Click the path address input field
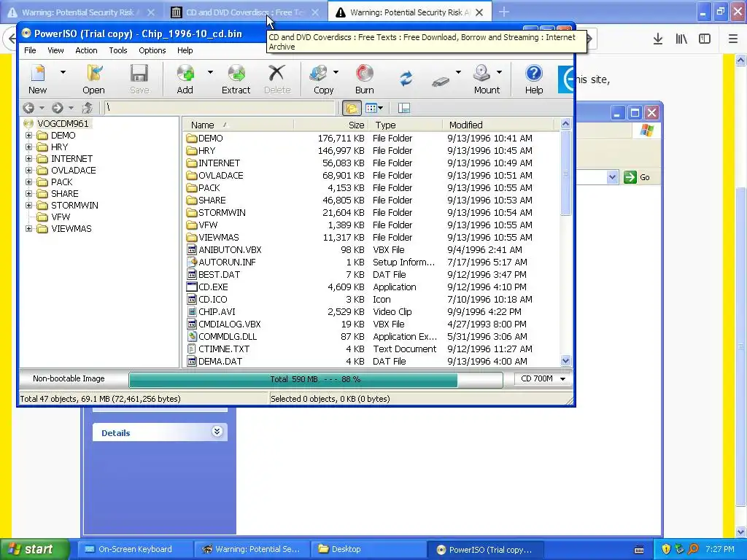Screen dimensions: 747x560 219,108
